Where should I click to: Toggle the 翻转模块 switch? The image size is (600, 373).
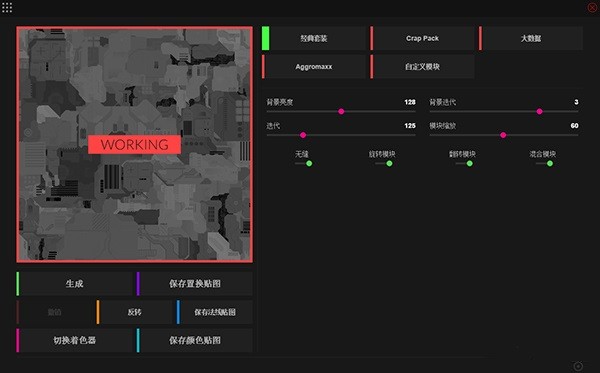pos(464,163)
